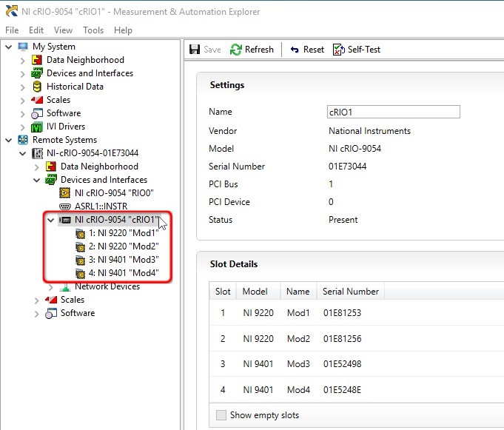Click the Scales icon under the remote cRIO
Viewport: 504px width, 430px height.
pyautogui.click(x=51, y=300)
